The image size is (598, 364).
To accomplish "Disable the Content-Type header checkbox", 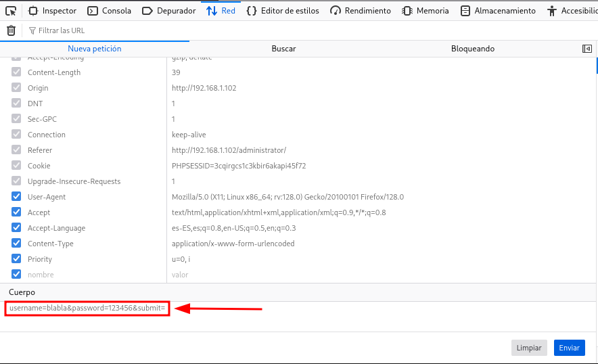I will click(x=16, y=244).
